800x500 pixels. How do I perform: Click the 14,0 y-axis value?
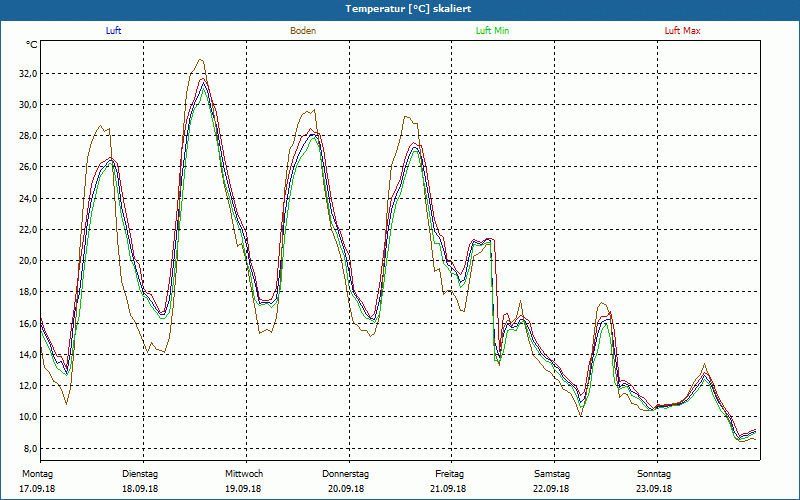pyautogui.click(x=28, y=355)
